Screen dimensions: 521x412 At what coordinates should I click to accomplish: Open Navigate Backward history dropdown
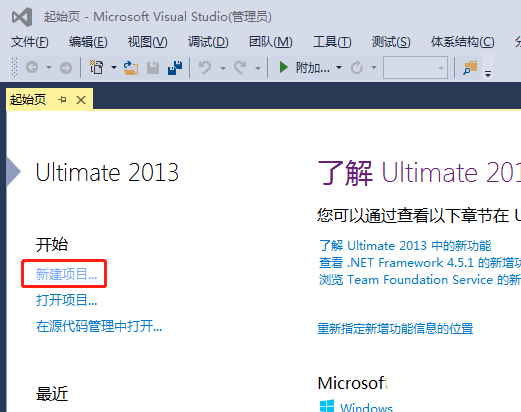pyautogui.click(x=49, y=68)
